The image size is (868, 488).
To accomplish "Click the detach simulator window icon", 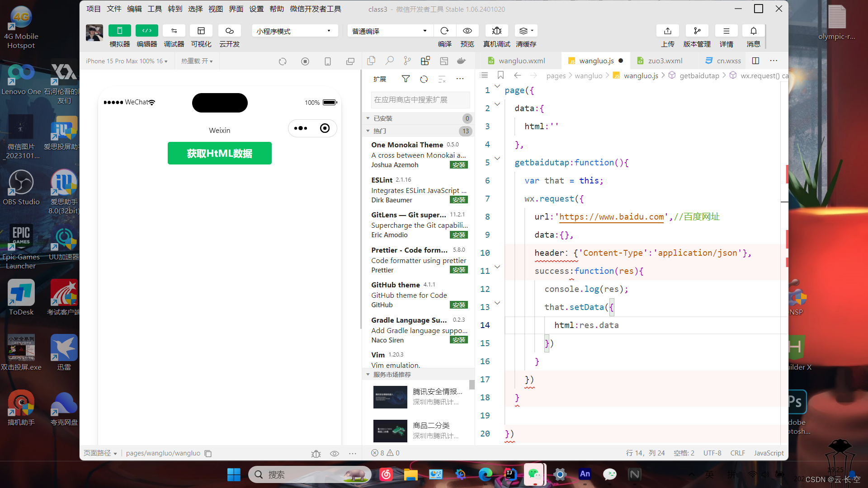I will pyautogui.click(x=350, y=61).
